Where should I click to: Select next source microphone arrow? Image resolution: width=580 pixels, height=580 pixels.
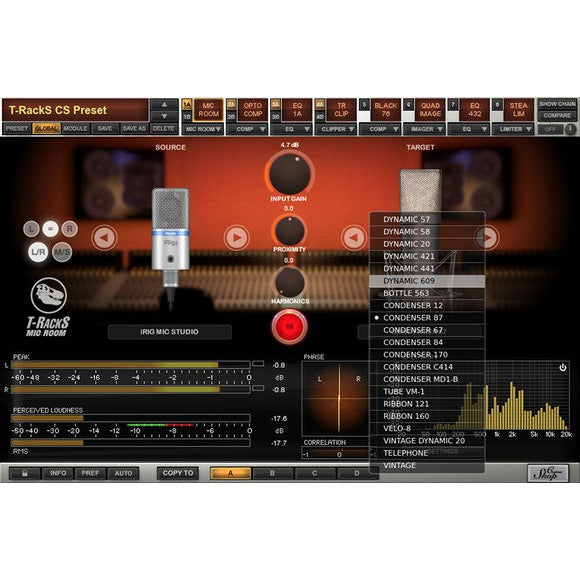click(237, 237)
